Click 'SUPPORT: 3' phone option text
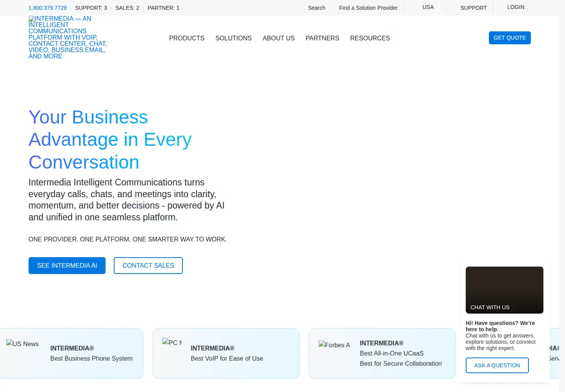The height and width of the screenshot is (392, 565). point(91,8)
